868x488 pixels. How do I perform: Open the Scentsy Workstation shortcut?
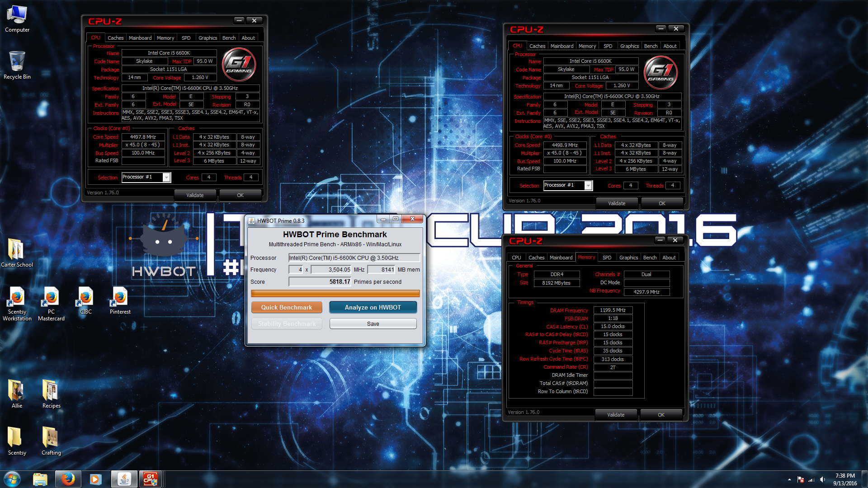pos(17,304)
